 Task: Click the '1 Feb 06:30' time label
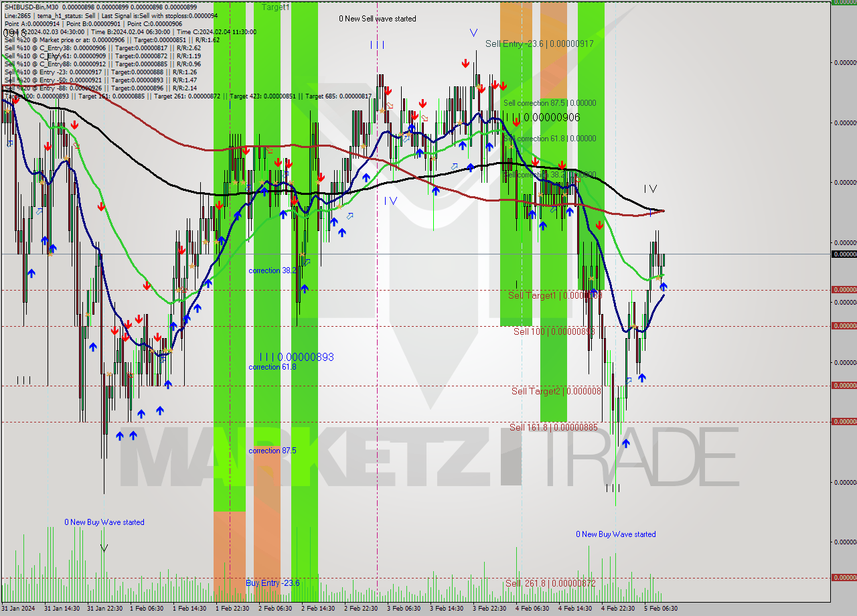[146, 609]
